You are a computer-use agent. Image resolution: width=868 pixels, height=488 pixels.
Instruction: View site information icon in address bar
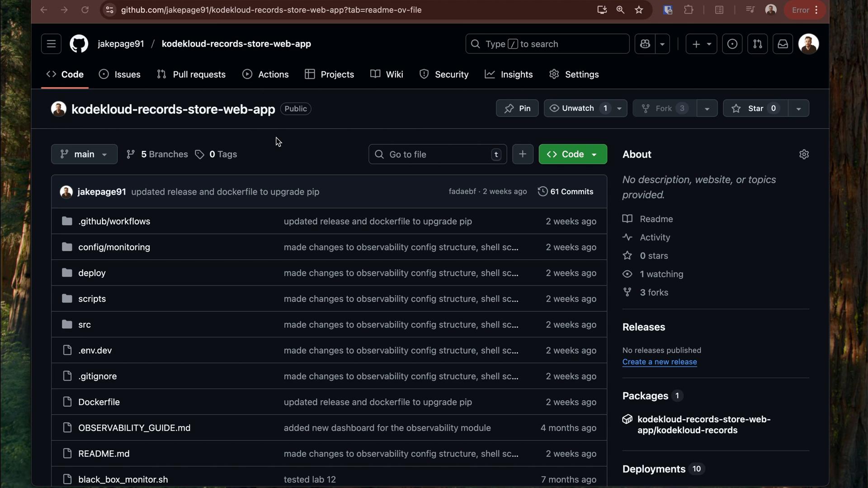point(109,10)
